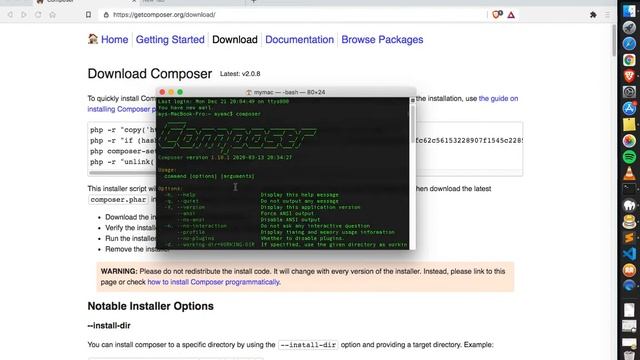The height and width of the screenshot is (360, 640).
Task: Click 'Composer version' line in Terminal
Action: (x=225, y=157)
